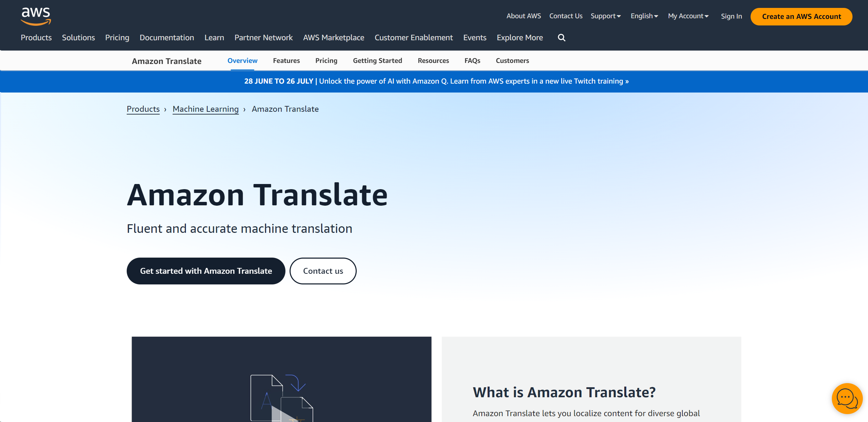Open the English language dropdown
The image size is (868, 422).
pos(643,16)
